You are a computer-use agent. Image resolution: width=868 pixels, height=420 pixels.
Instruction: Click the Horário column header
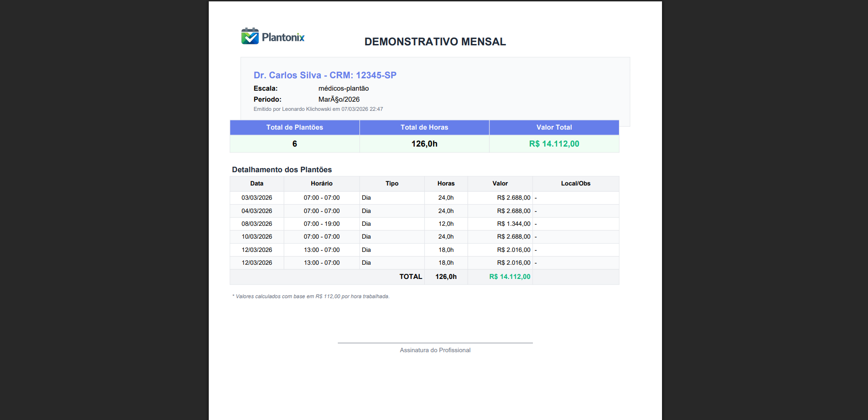(321, 183)
